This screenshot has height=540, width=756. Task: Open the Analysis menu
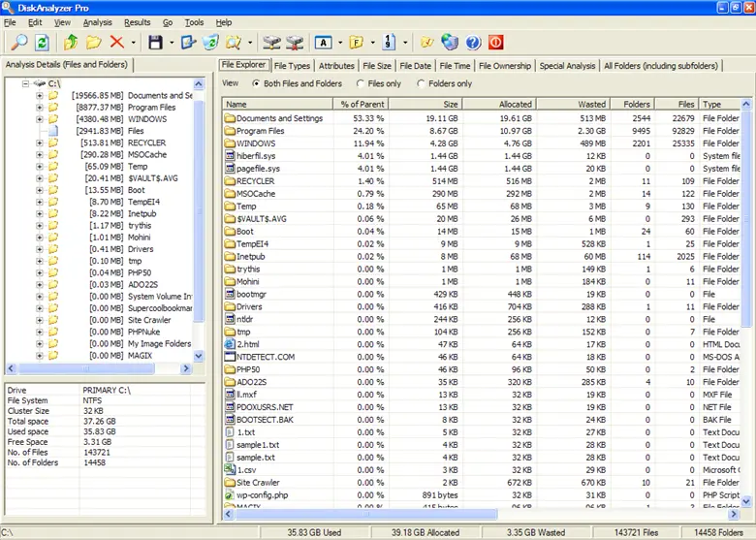pos(97,21)
